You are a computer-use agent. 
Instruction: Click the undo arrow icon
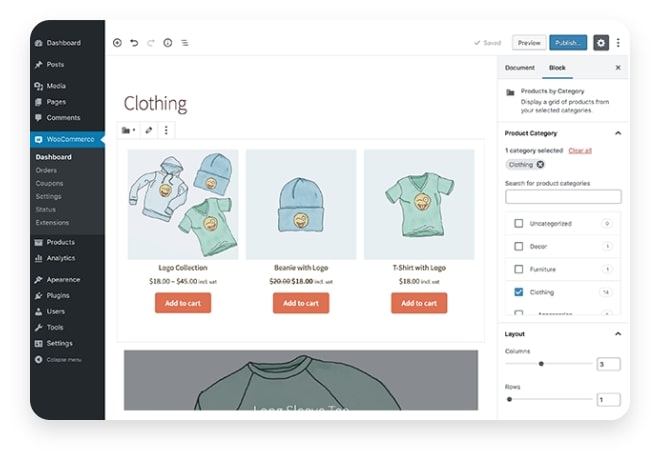pyautogui.click(x=134, y=43)
